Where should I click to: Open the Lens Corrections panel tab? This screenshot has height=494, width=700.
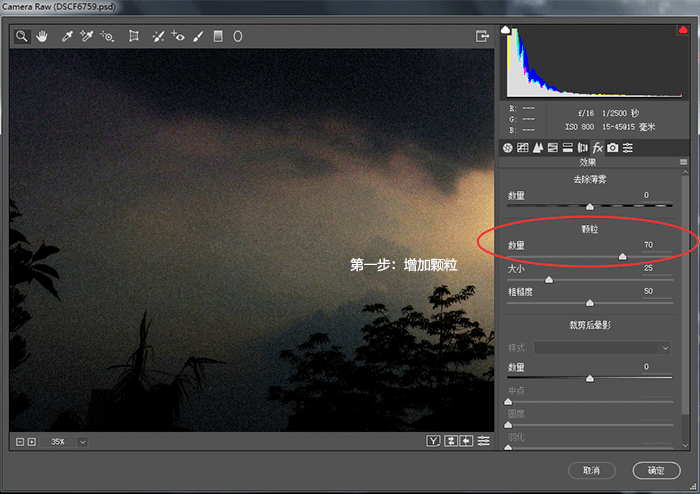583,148
